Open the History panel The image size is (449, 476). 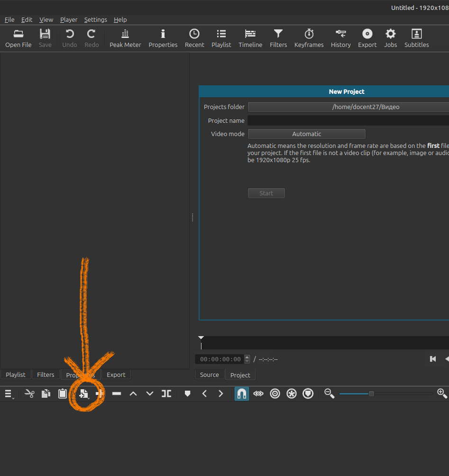pyautogui.click(x=340, y=38)
